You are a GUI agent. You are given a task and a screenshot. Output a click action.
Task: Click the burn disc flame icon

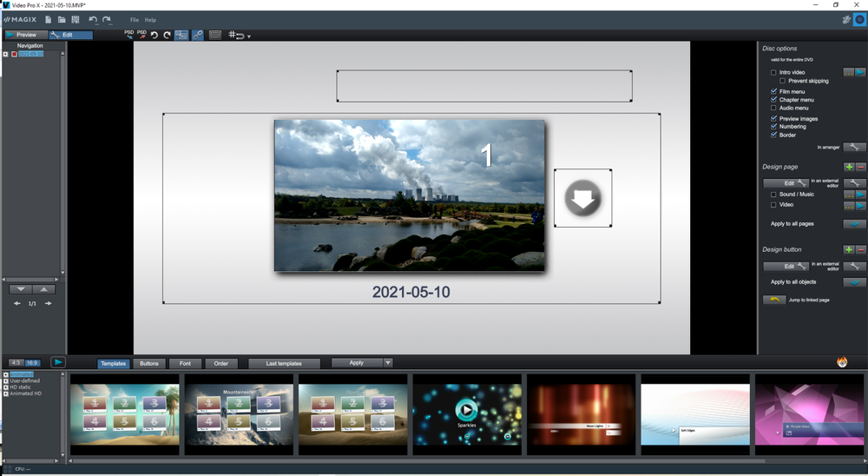click(842, 362)
